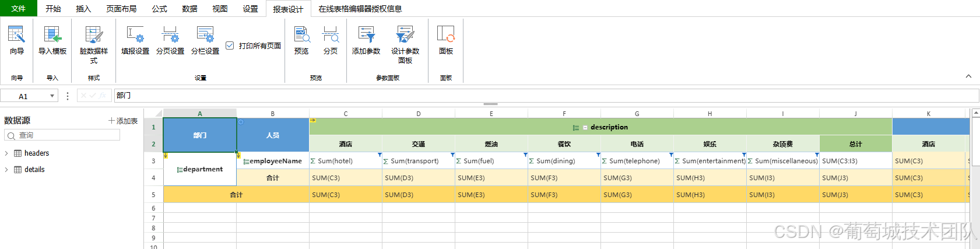Select the 报表设计 tab
Viewport: 980px width, 249px height.
288,9
